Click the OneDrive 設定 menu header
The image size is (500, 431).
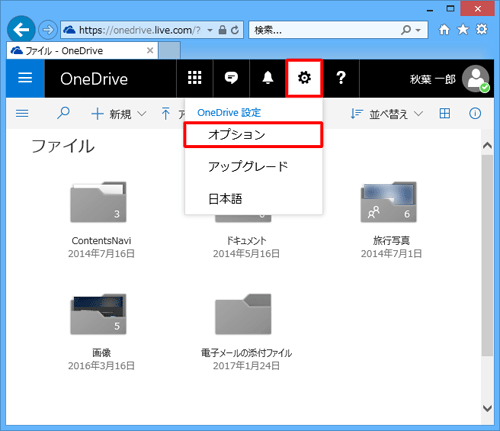coord(229,113)
